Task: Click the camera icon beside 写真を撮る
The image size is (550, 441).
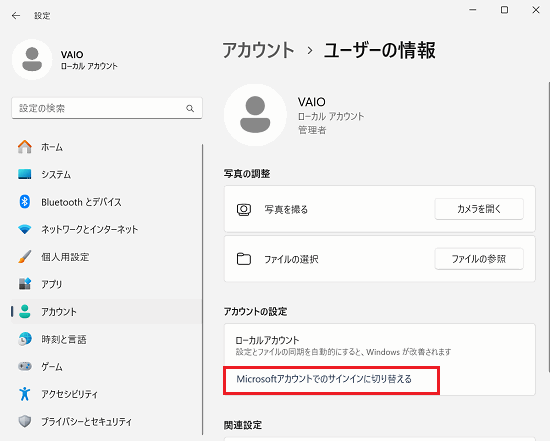Action: (244, 209)
